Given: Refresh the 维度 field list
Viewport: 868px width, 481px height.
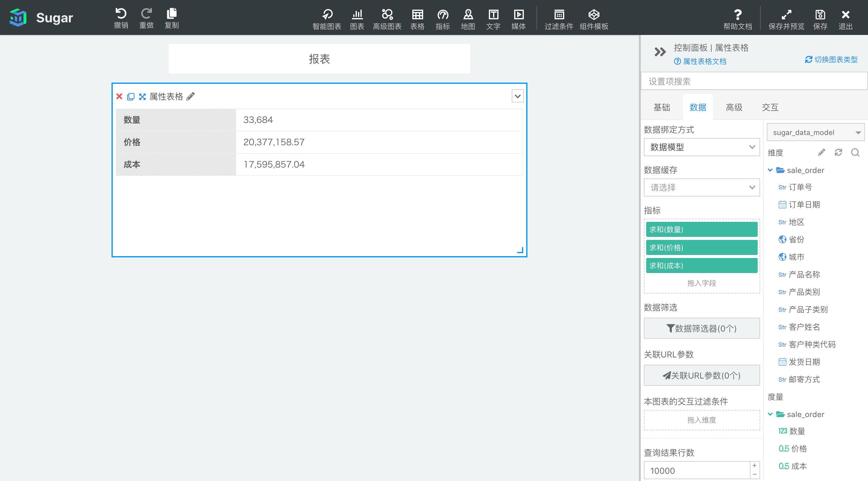Looking at the screenshot, I should pyautogui.click(x=838, y=152).
